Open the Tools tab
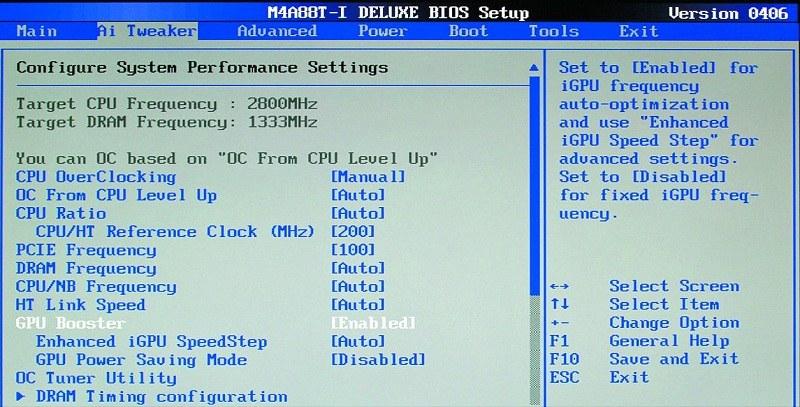Screen dimensions: 800x407 (x=554, y=31)
